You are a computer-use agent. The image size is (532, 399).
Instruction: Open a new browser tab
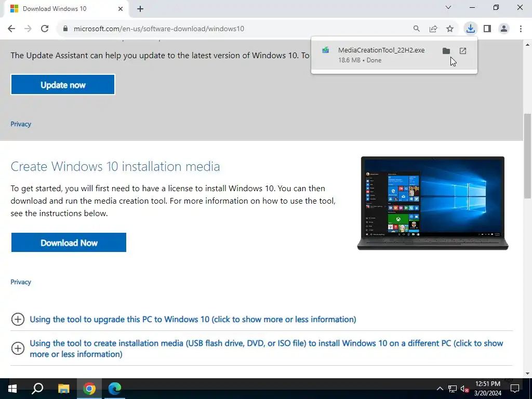point(140,9)
